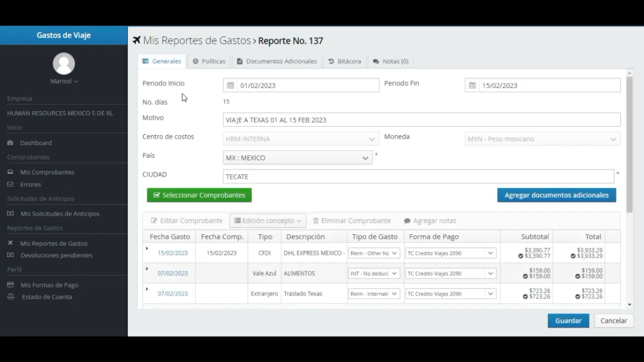Open Tipo de Gasto dropdown for DHL EXPRESS row

point(374,253)
